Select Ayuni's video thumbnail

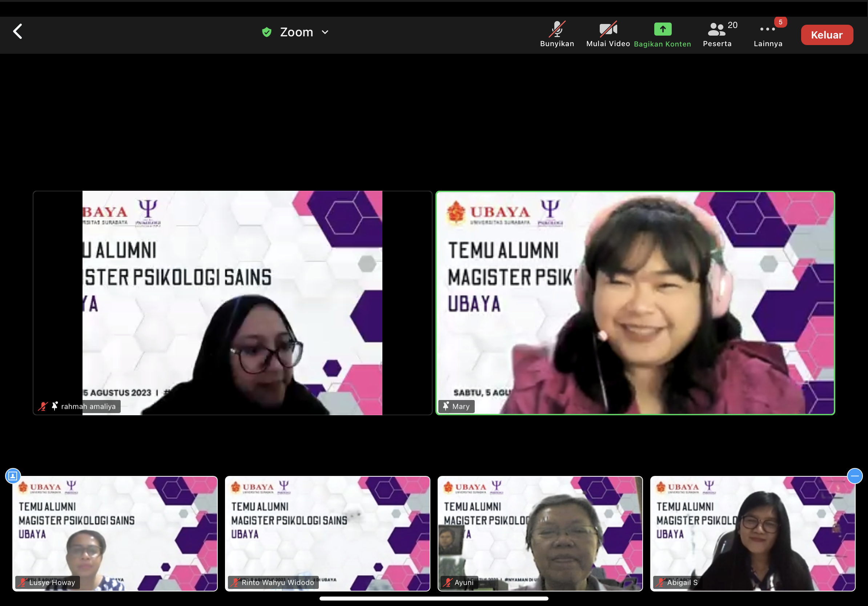(540, 533)
